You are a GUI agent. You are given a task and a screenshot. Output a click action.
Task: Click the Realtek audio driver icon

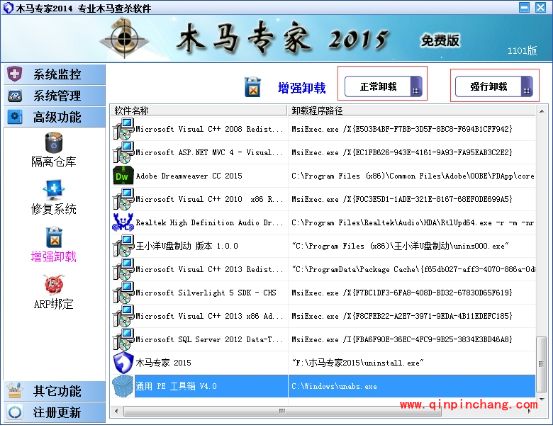[123, 222]
